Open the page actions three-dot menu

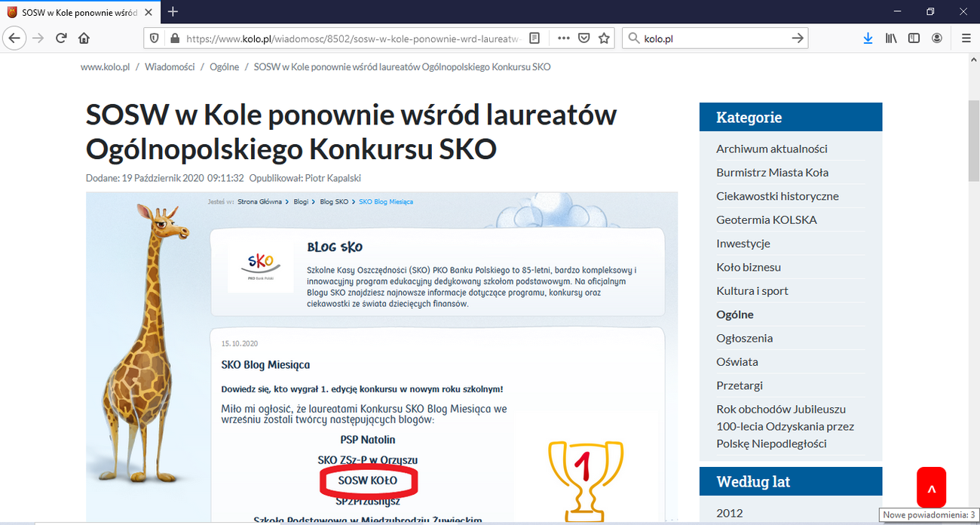click(564, 38)
